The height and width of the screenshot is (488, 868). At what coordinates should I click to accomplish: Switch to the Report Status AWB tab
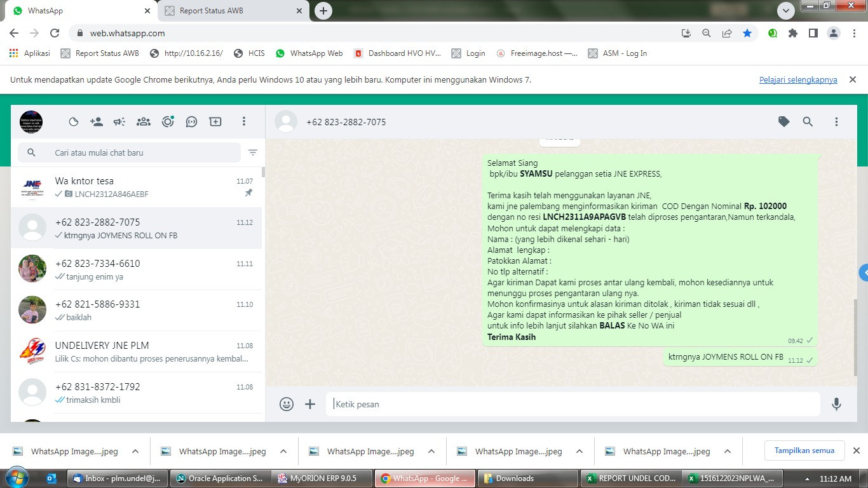233,11
